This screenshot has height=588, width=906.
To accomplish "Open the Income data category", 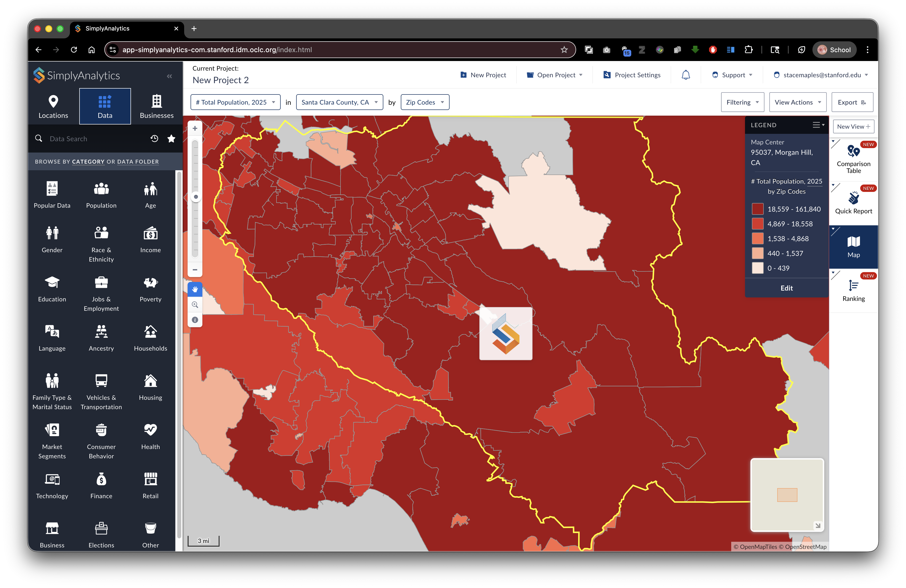I will [150, 240].
